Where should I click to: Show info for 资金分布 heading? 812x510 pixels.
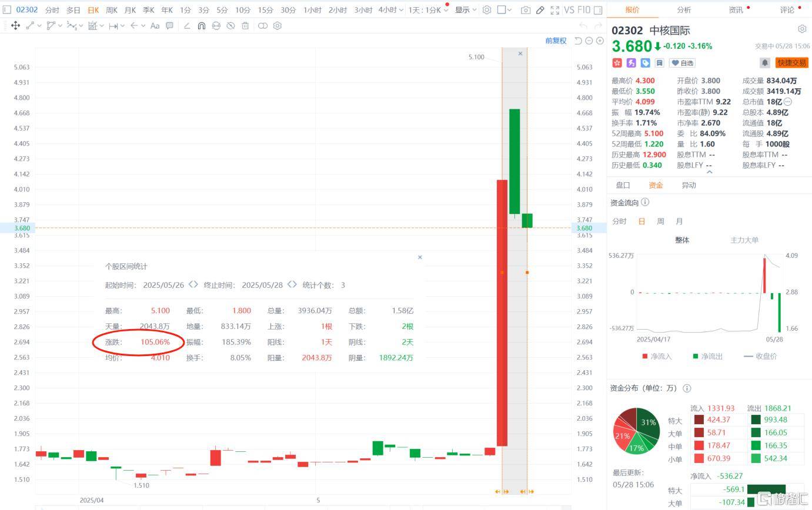click(687, 388)
